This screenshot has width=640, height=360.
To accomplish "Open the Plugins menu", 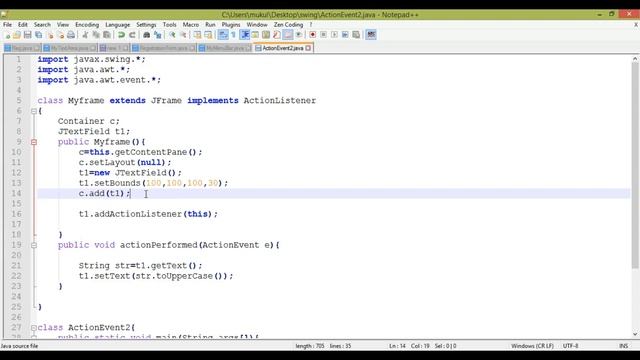I will coord(231,25).
